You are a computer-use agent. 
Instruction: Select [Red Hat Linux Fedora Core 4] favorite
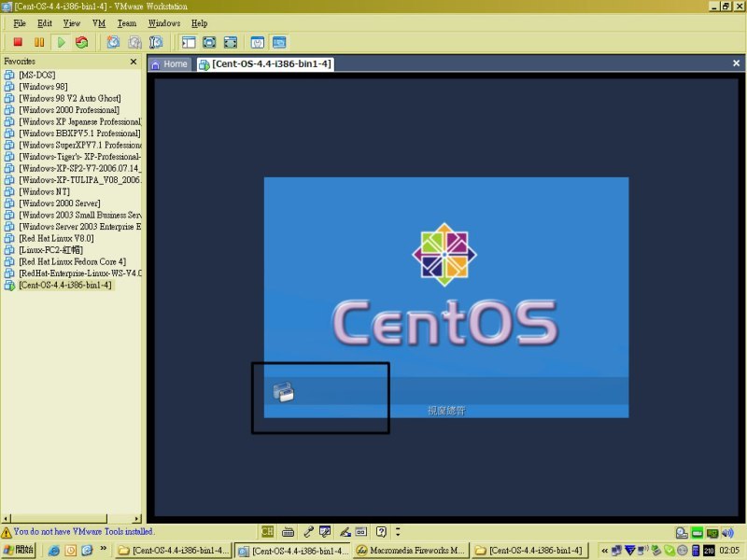click(65, 261)
